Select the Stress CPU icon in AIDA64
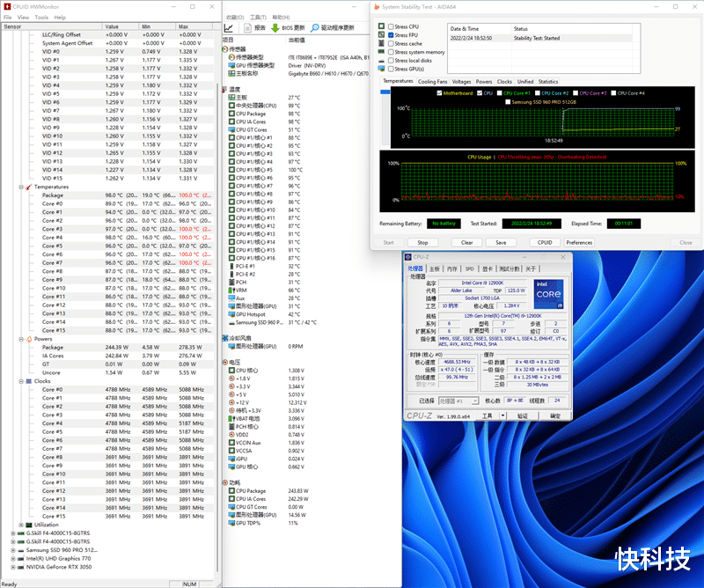 [381, 26]
